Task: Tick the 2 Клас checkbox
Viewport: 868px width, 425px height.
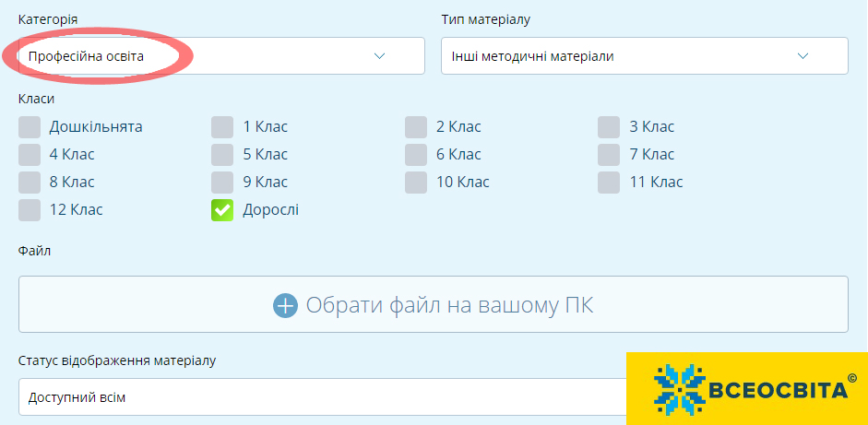Action: pyautogui.click(x=416, y=127)
